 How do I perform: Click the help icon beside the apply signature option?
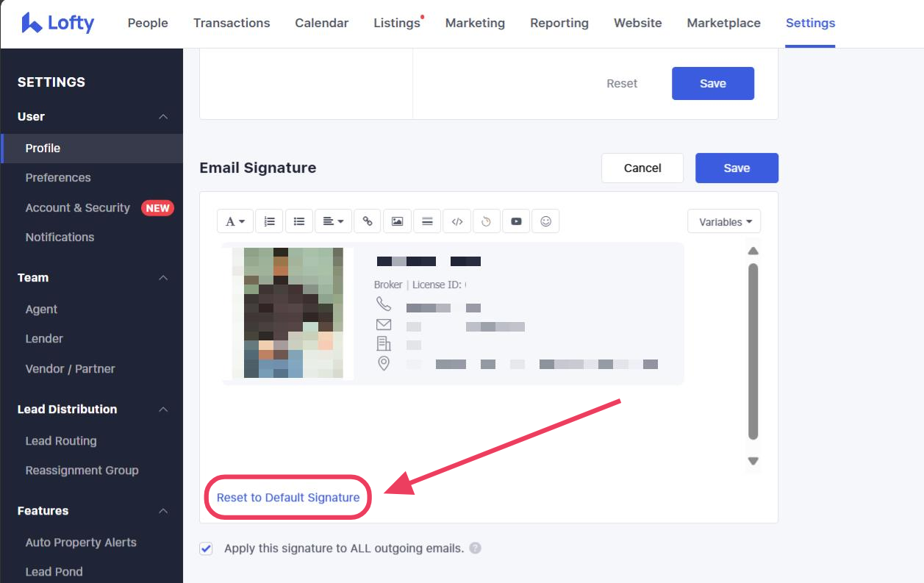pyautogui.click(x=476, y=548)
